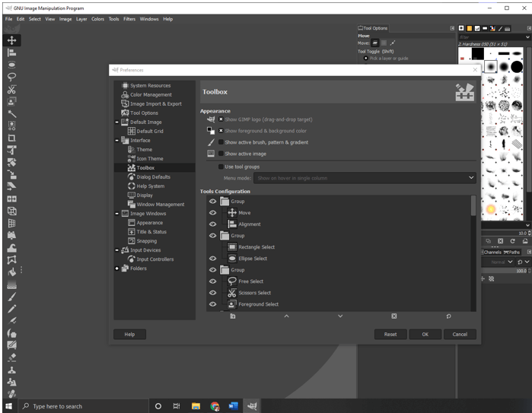Click delete tool group icon below tools list
Screen dimensions: 532x413
tap(394, 316)
